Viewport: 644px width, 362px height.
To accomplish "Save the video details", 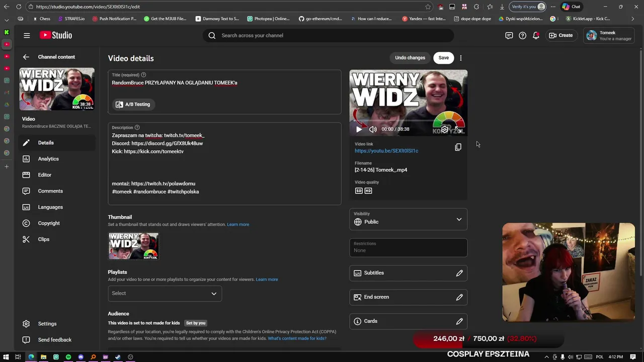I will (x=443, y=58).
